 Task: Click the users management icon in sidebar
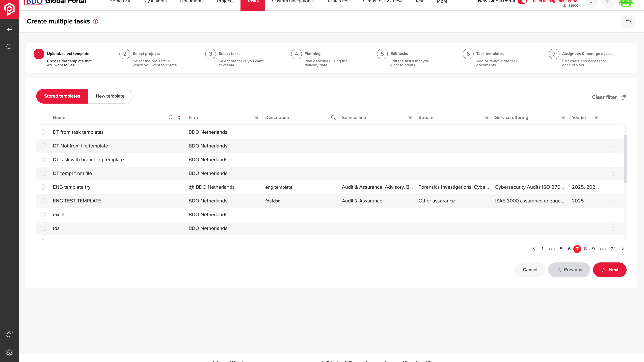[x=9, y=334]
